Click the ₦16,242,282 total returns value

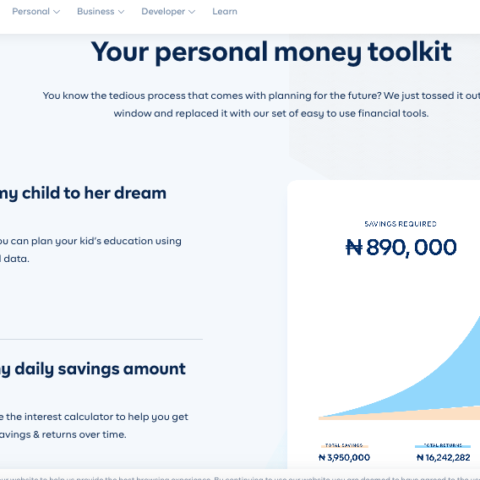443,458
